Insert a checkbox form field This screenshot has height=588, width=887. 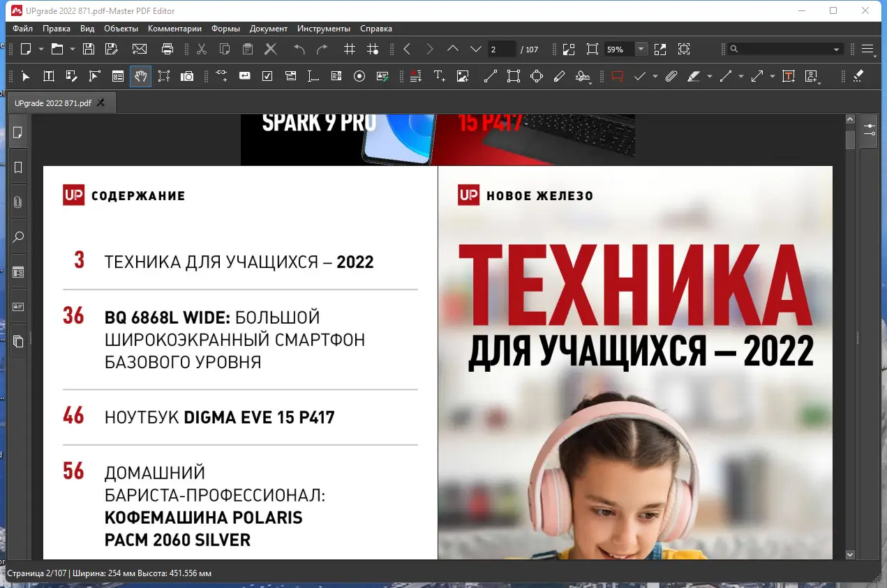point(267,77)
